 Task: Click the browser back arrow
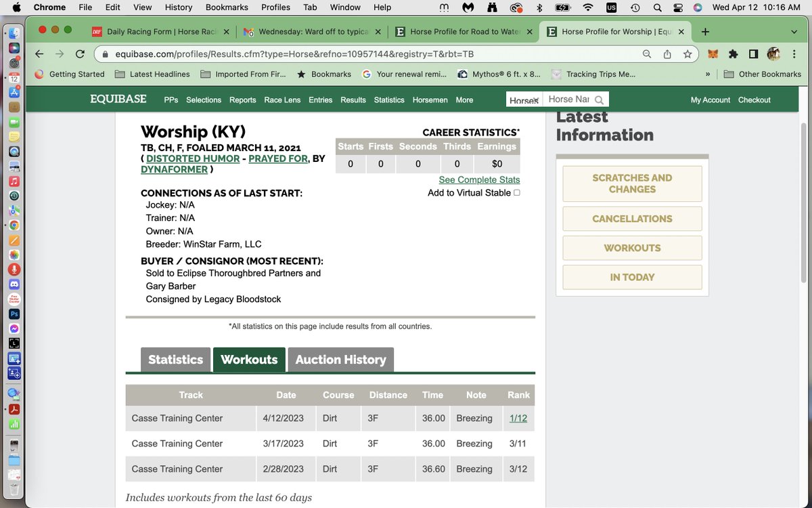coord(40,54)
